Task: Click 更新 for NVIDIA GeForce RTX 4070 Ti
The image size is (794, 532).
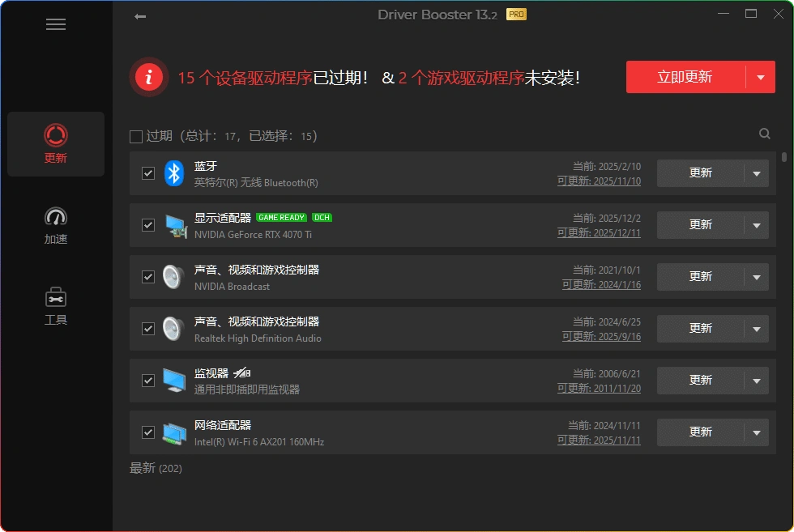Action: pyautogui.click(x=702, y=224)
